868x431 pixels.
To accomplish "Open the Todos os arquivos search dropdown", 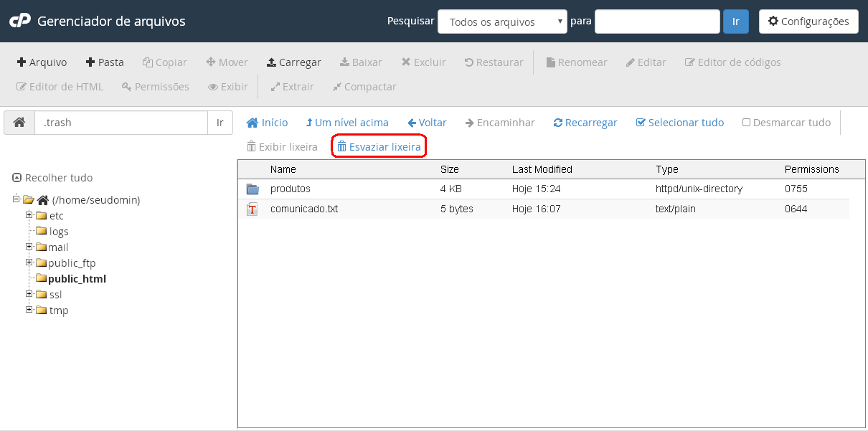I will pyautogui.click(x=502, y=22).
